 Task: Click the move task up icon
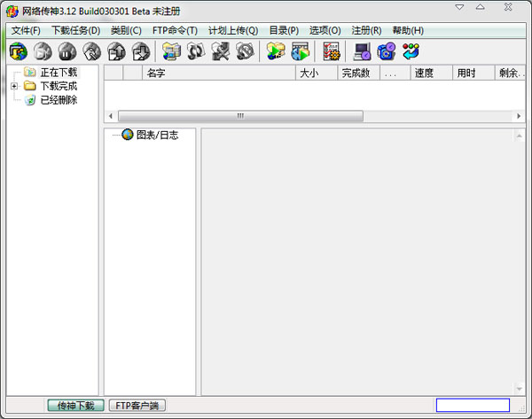[116, 52]
